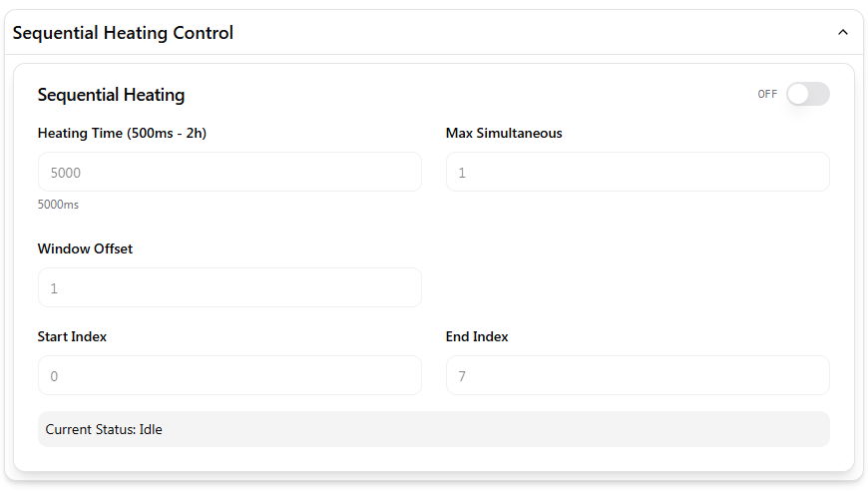Viewport: 868px width, 491px height.
Task: Click the Heating Time (500ms - 2h) label
Action: 122,133
